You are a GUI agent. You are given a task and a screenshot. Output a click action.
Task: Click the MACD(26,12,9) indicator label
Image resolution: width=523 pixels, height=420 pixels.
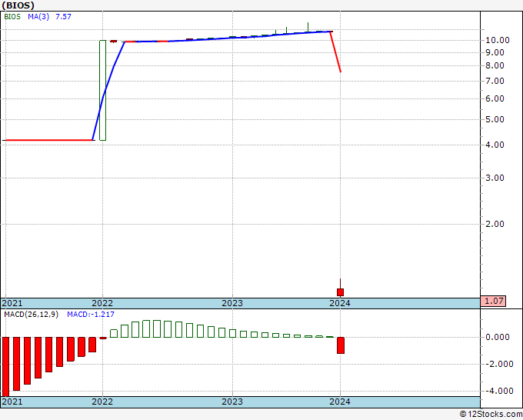[31, 315]
